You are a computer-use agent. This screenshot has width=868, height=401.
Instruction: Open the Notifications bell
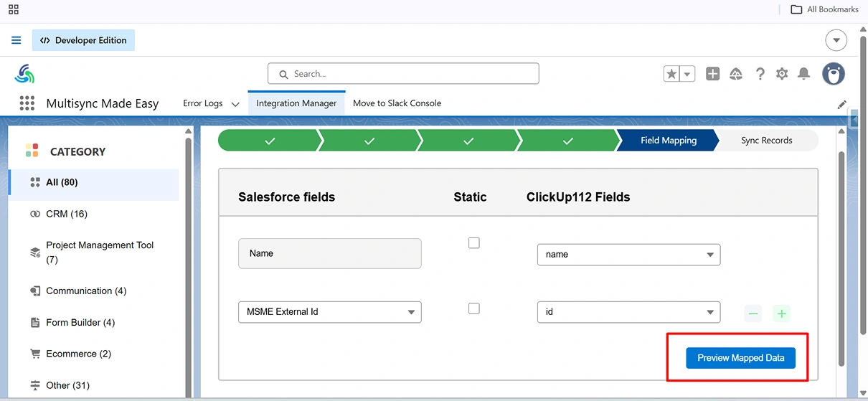click(x=804, y=74)
